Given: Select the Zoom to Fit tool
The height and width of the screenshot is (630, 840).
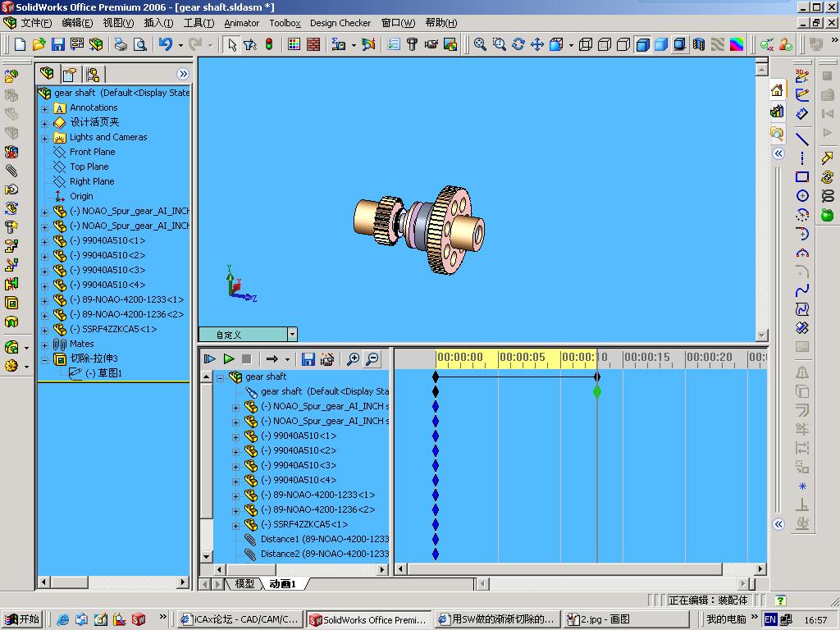Looking at the screenshot, I should (480, 44).
